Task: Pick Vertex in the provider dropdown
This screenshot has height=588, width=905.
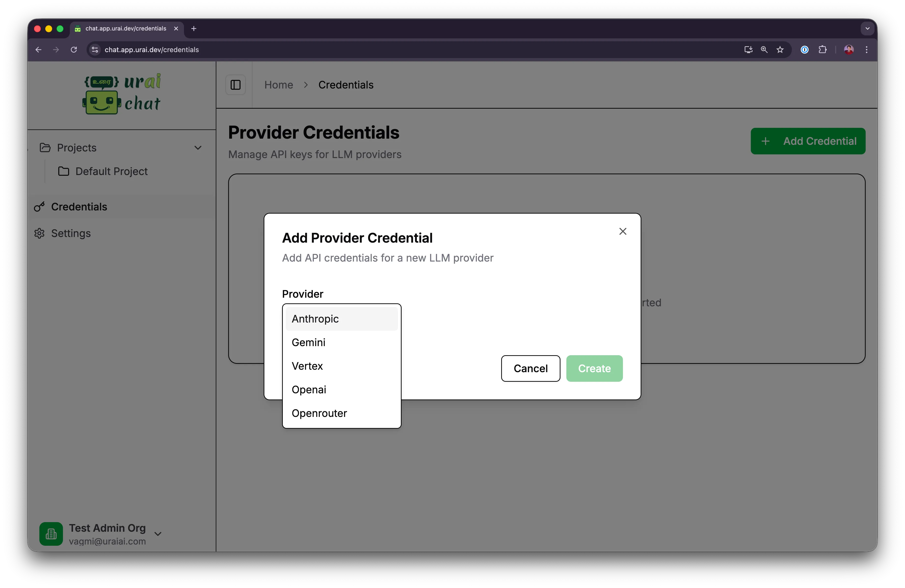Action: point(342,366)
